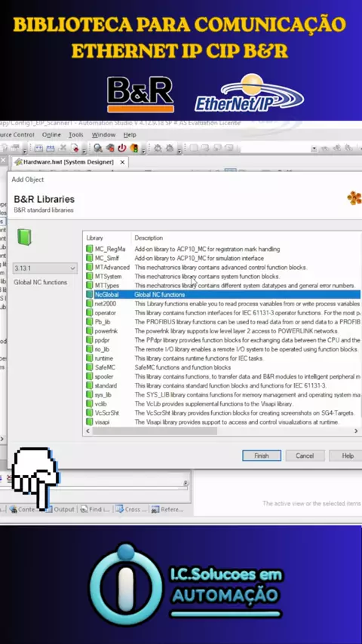Select the vclib library row
The image size is (362, 644).
(x=223, y=403)
